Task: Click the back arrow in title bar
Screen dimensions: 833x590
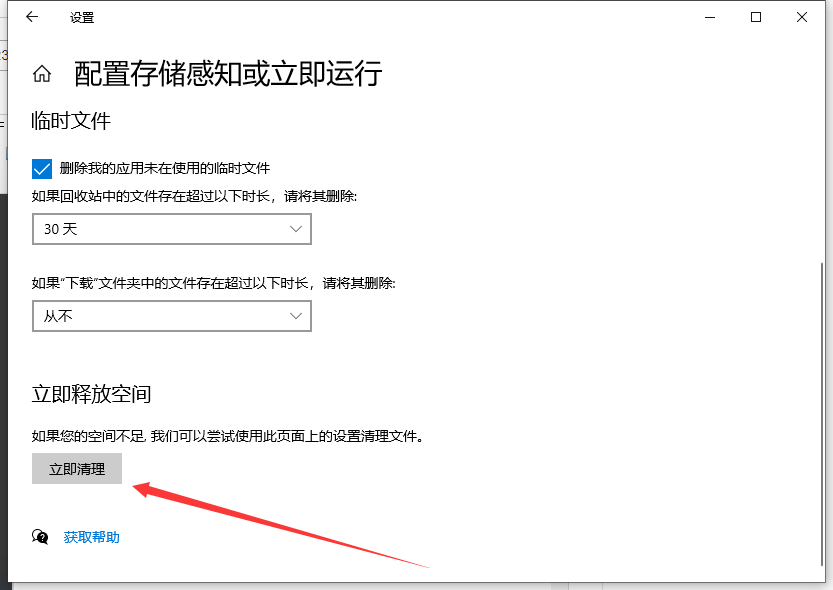Action: [x=32, y=17]
